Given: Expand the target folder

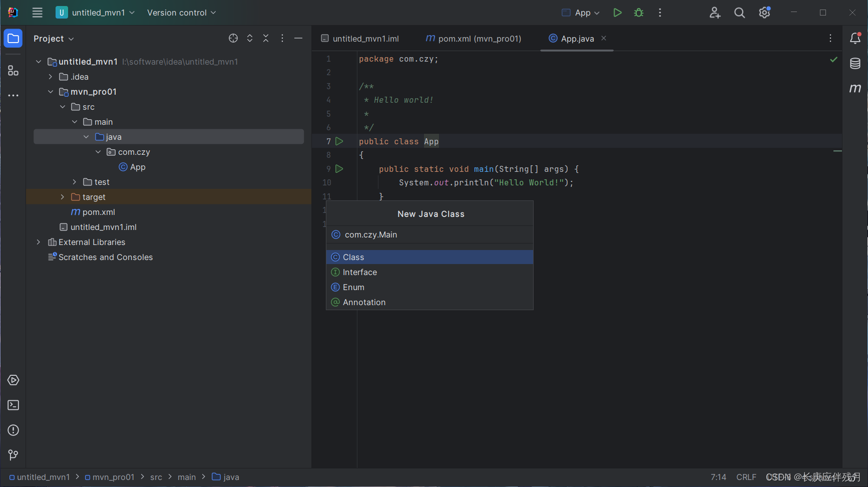Looking at the screenshot, I should 62,197.
